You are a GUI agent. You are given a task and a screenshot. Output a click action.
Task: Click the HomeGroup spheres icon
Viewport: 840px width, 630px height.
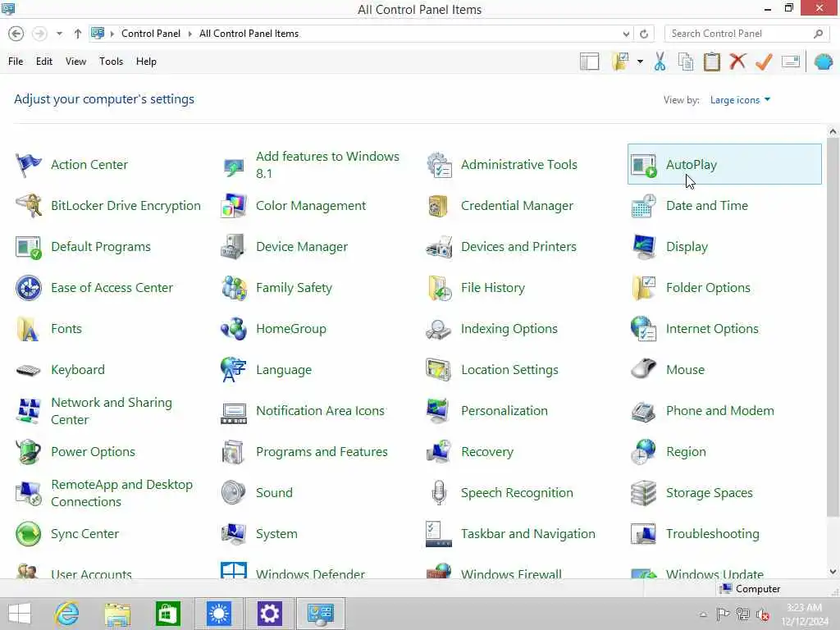tap(234, 329)
